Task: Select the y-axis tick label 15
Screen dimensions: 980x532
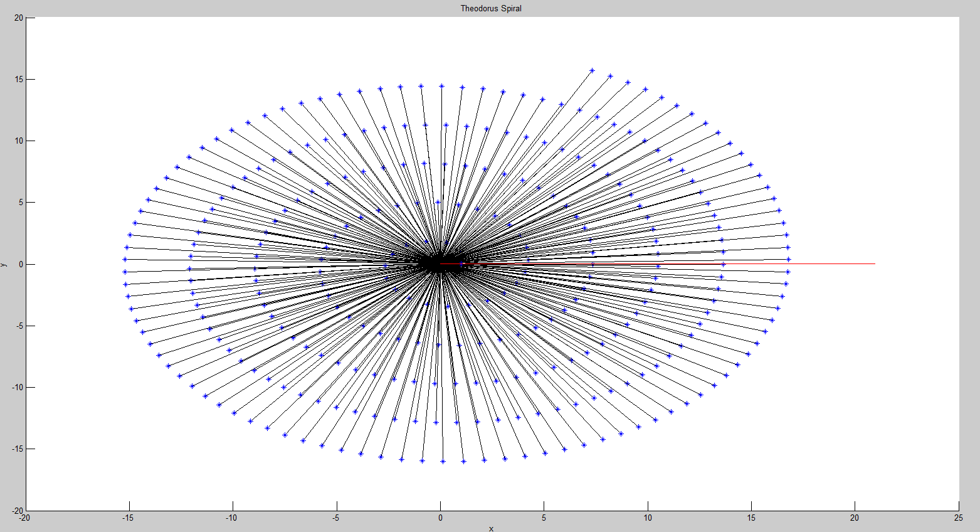Action: tap(19, 80)
